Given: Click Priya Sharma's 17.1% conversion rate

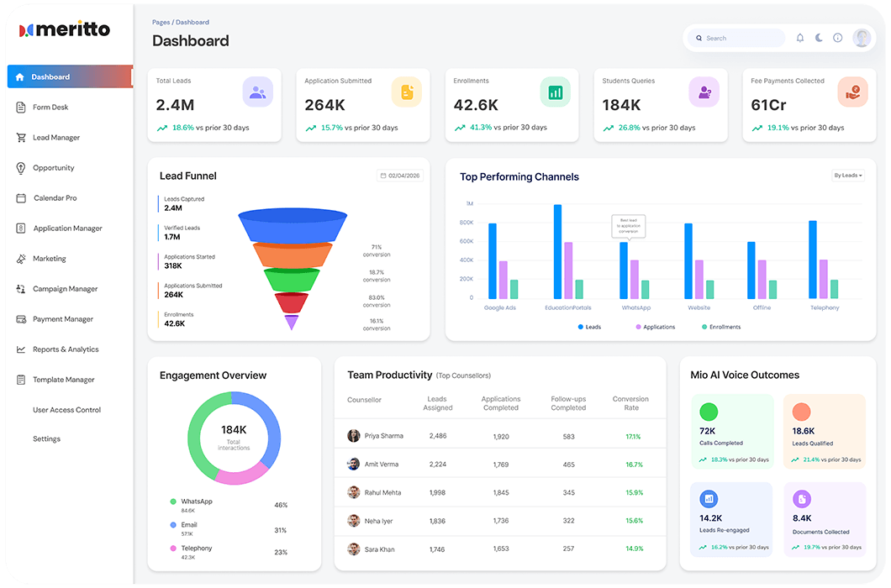Looking at the screenshot, I should [633, 436].
